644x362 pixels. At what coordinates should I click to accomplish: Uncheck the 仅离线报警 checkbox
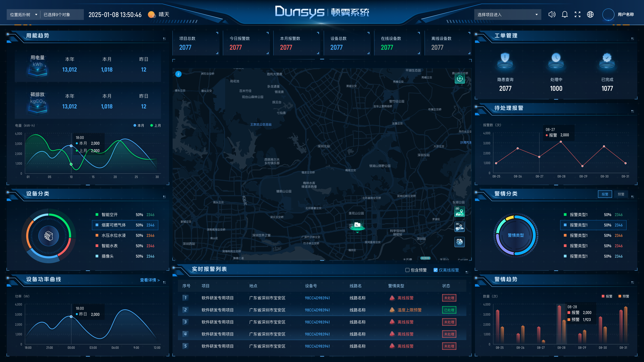click(436, 270)
